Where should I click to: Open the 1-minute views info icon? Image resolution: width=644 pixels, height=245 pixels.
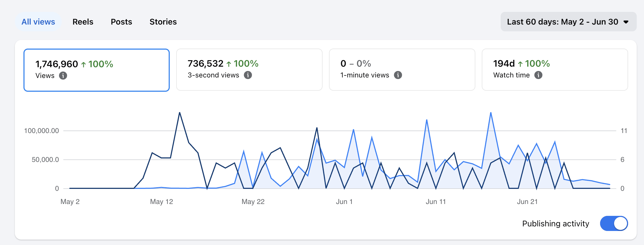point(398,75)
